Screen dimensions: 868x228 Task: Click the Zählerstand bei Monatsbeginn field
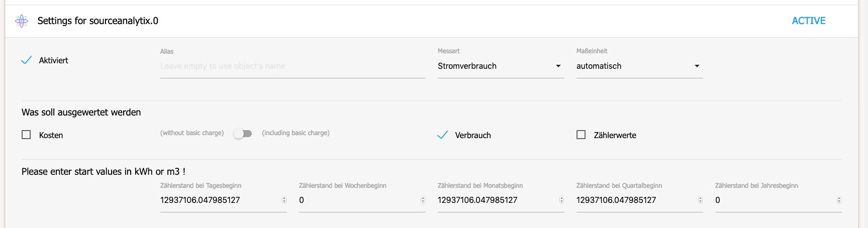(x=501, y=200)
